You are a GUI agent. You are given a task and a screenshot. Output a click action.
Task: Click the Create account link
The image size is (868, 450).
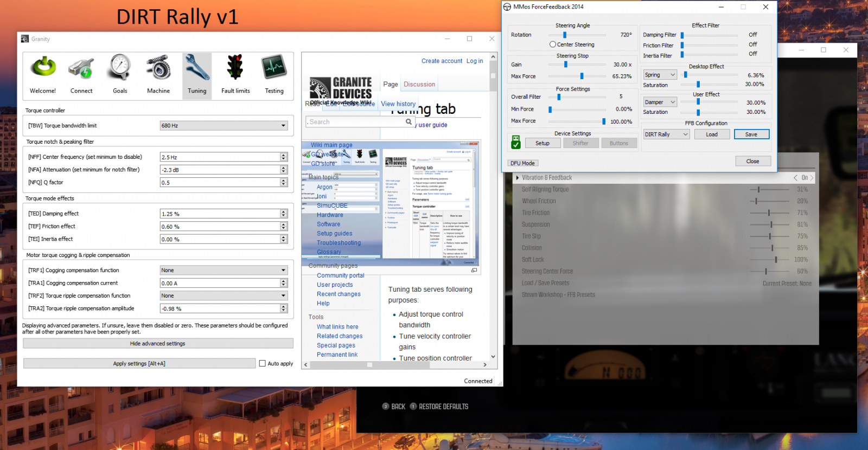click(x=442, y=61)
